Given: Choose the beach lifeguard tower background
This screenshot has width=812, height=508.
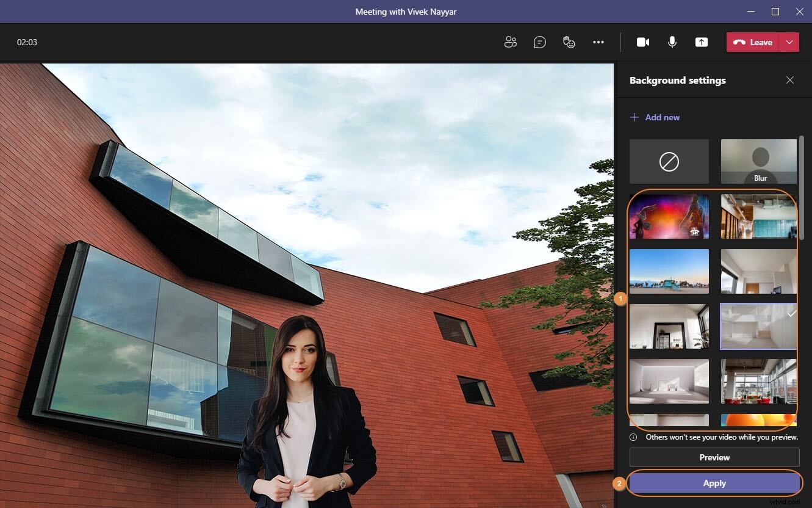Looking at the screenshot, I should tap(669, 272).
